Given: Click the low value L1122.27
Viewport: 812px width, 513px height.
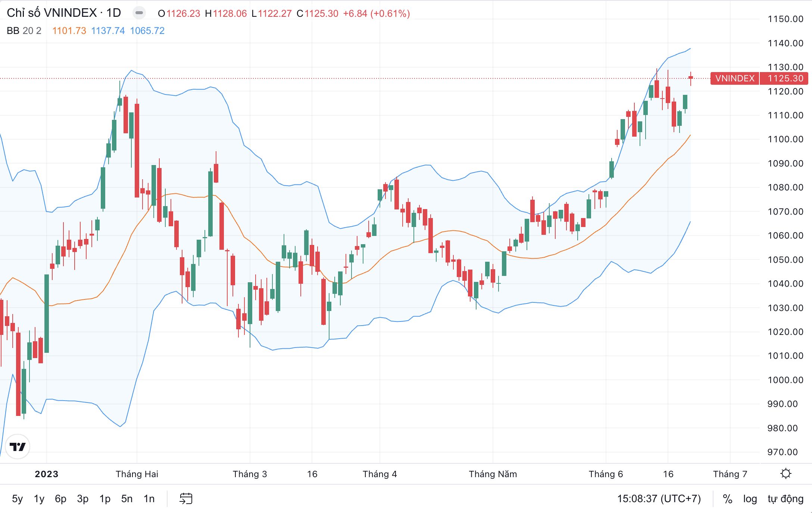Looking at the screenshot, I should click(272, 13).
